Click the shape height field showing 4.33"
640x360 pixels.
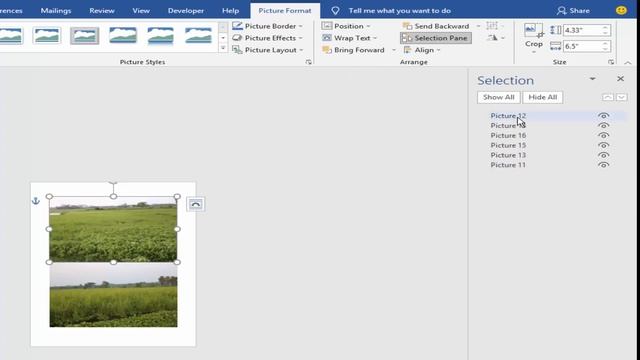point(582,30)
